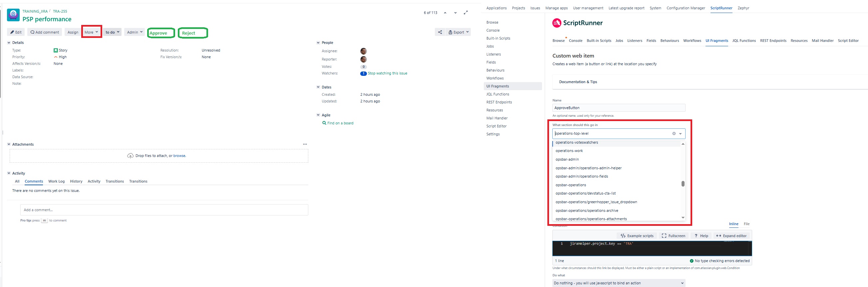Image resolution: width=868 pixels, height=287 pixels.
Task: Click the watchers count badge
Action: 363,73
